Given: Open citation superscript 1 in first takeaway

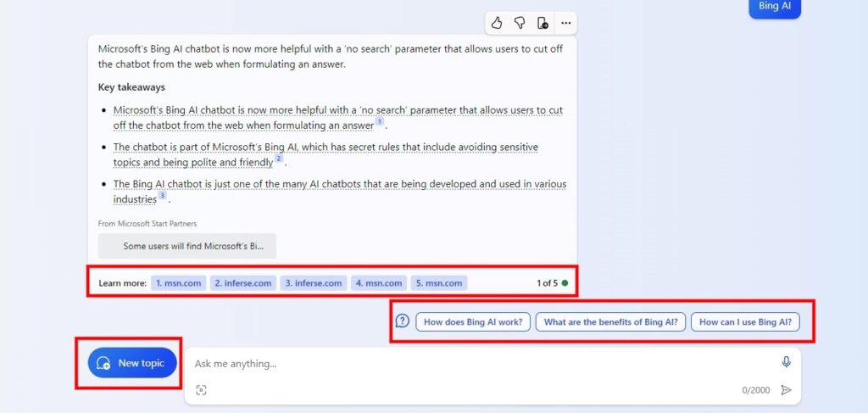Looking at the screenshot, I should [380, 122].
